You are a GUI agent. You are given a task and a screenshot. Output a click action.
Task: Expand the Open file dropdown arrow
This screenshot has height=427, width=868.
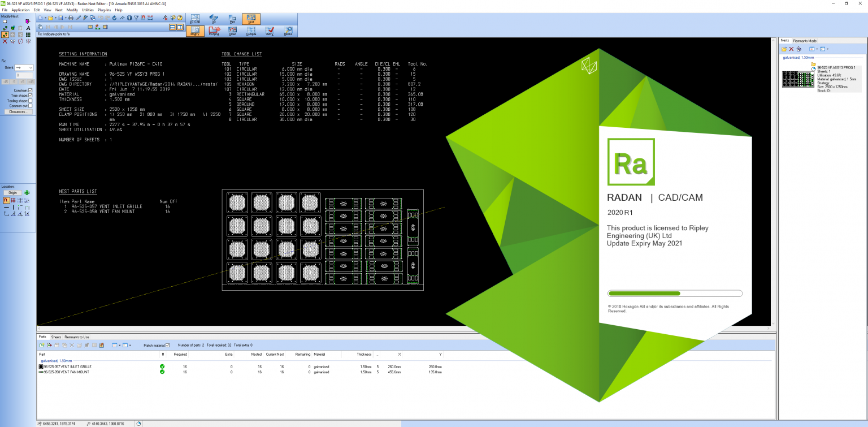pyautogui.click(x=55, y=18)
